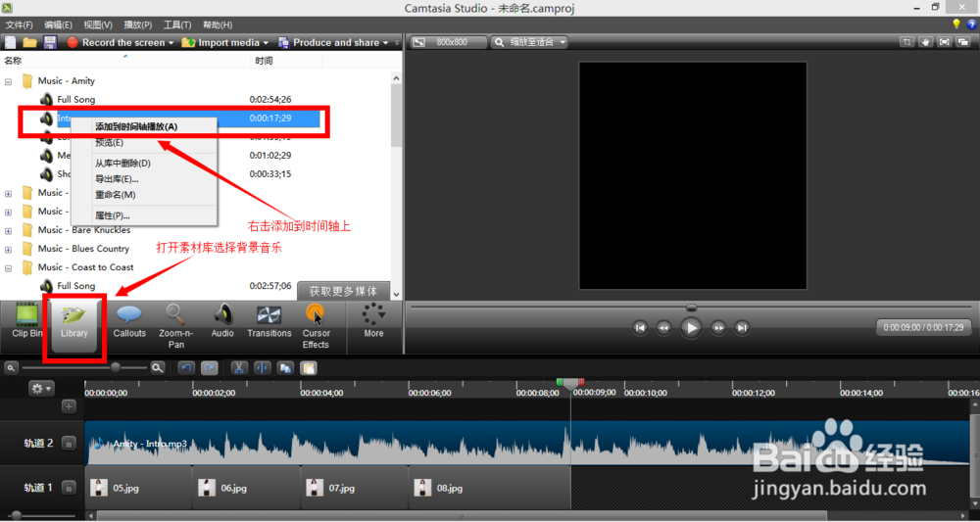The image size is (980, 522).
Task: Open the Import media dropdown arrow
Action: (x=265, y=43)
